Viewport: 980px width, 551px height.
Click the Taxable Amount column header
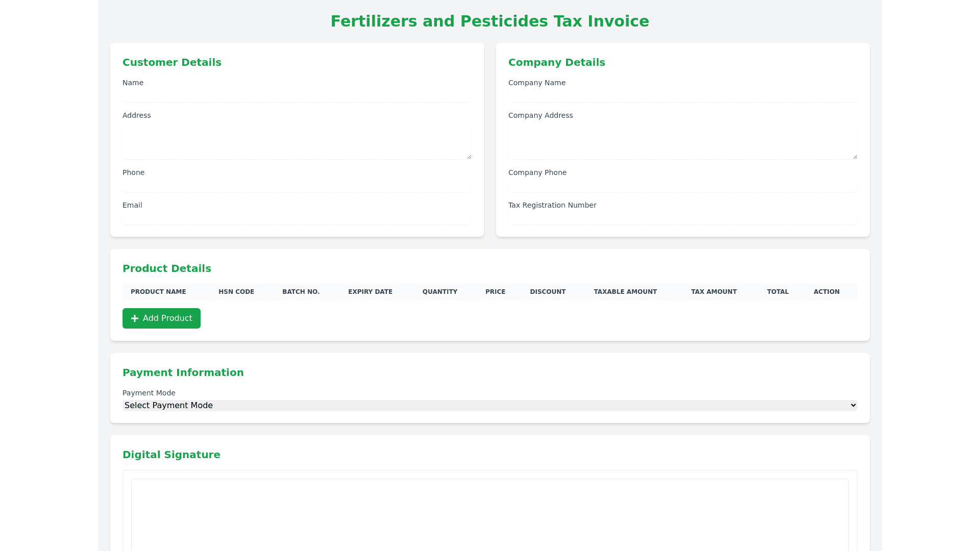625,292
